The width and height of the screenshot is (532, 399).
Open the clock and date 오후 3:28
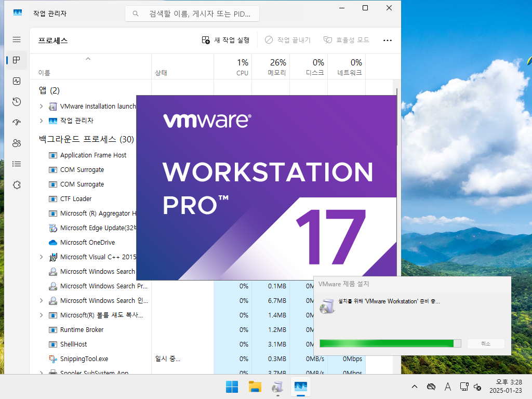pyautogui.click(x=506, y=387)
